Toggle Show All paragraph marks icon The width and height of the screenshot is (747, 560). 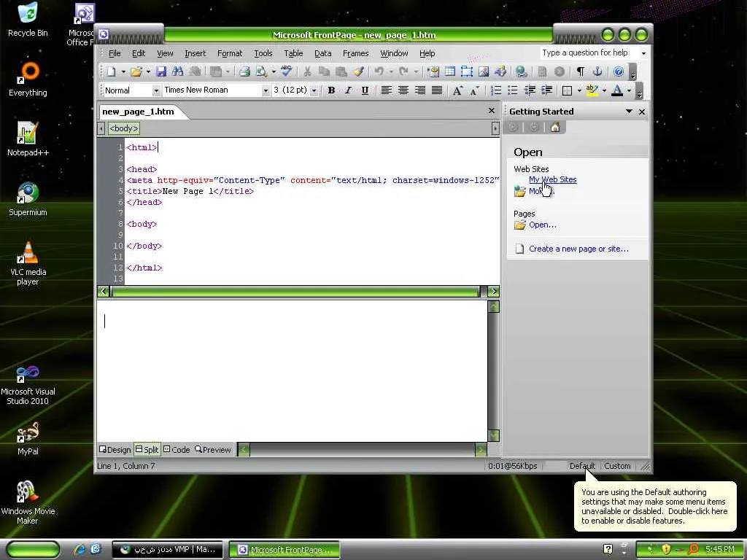[x=580, y=71]
